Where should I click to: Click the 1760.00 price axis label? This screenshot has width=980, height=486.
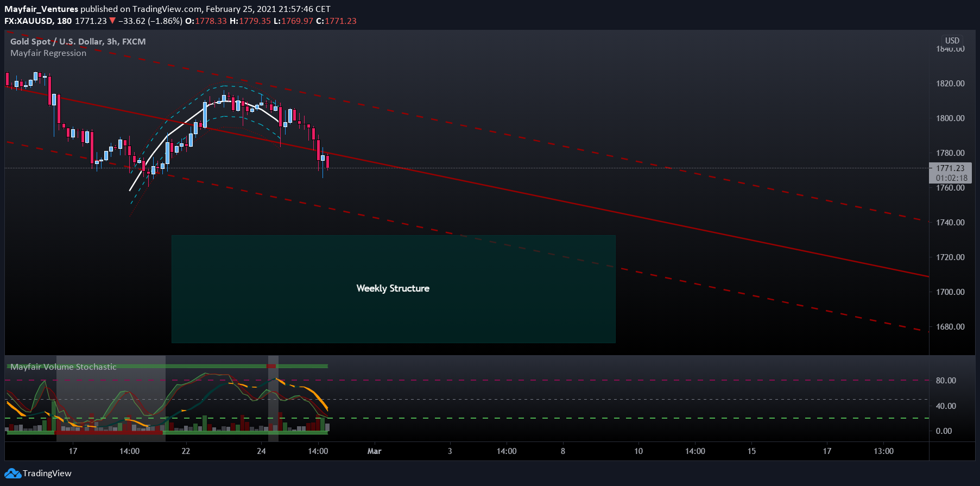[x=950, y=188]
